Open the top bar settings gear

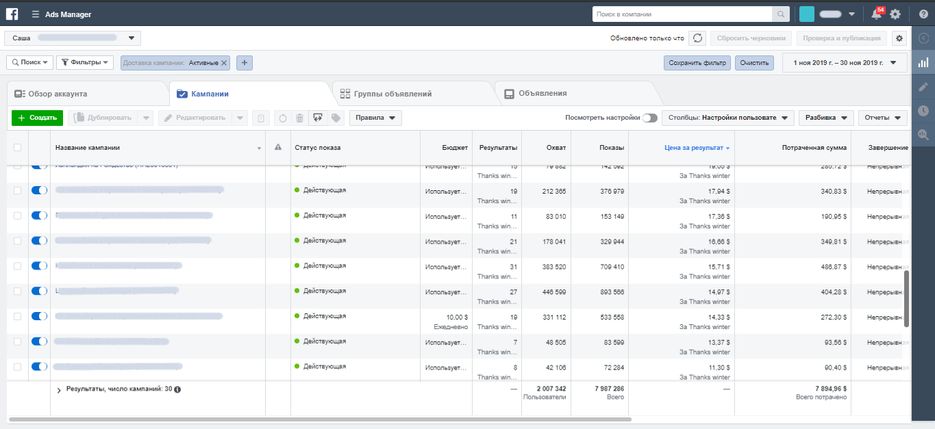click(895, 14)
